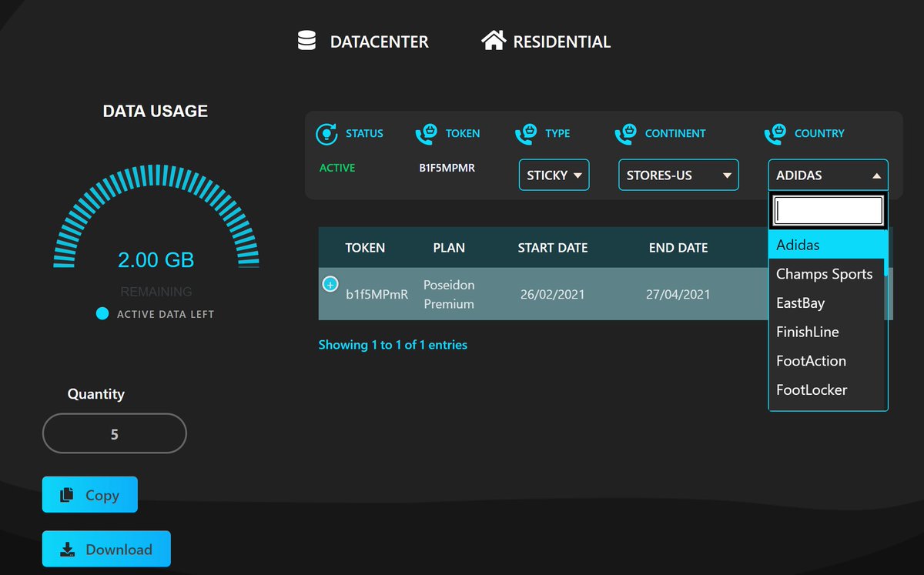Click the Quantity input showing 5
Image resolution: width=924 pixels, height=575 pixels.
115,433
